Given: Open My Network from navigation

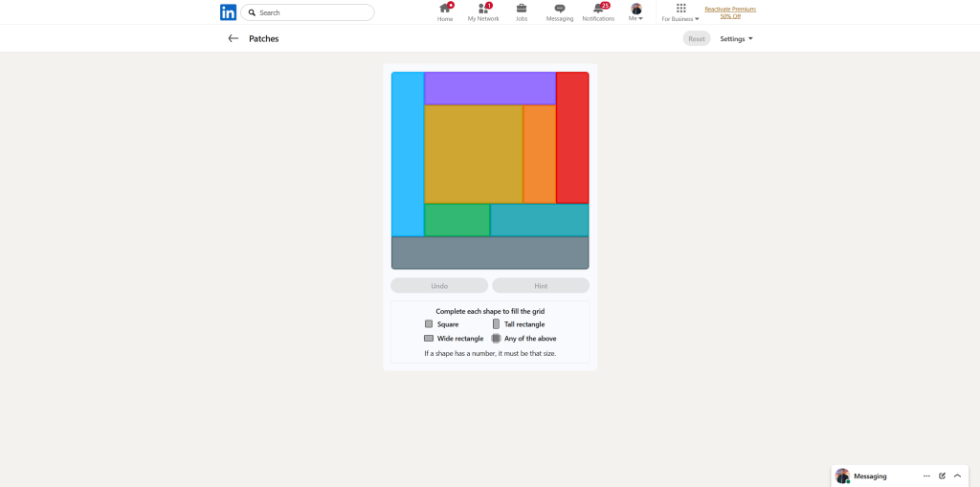Looking at the screenshot, I should pos(483,12).
